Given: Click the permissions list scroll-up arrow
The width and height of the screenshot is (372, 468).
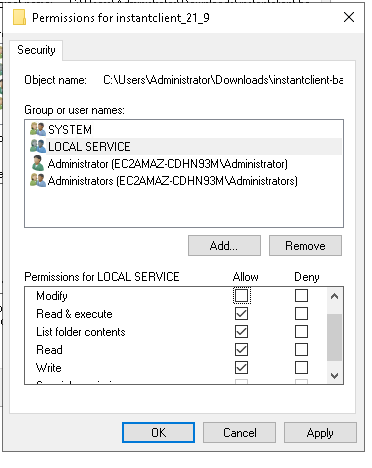Looking at the screenshot, I should point(334,296).
